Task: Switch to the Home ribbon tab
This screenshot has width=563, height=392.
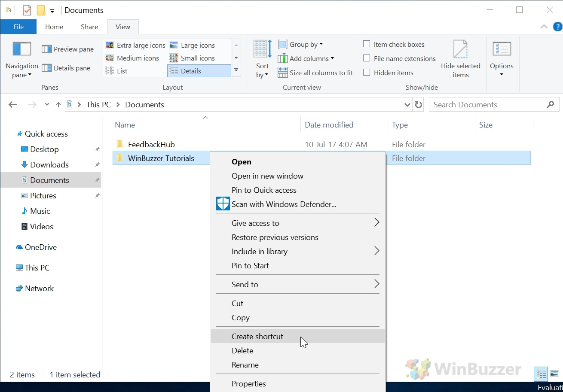Action: (x=54, y=27)
